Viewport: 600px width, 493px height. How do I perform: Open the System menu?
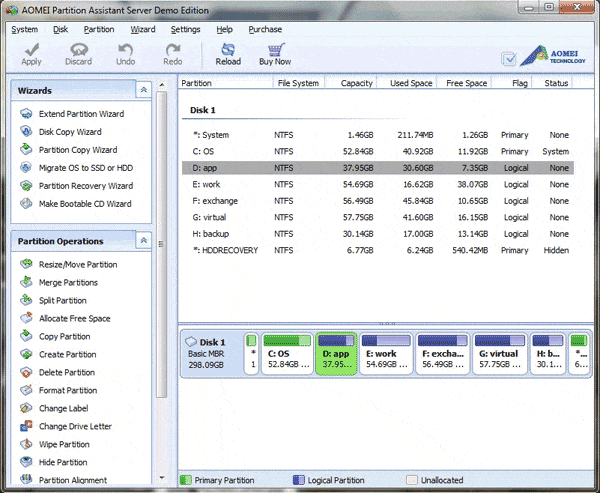tap(24, 29)
